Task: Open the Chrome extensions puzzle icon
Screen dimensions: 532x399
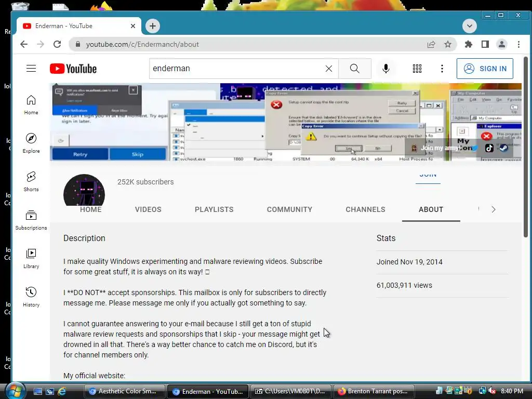Action: (x=469, y=44)
